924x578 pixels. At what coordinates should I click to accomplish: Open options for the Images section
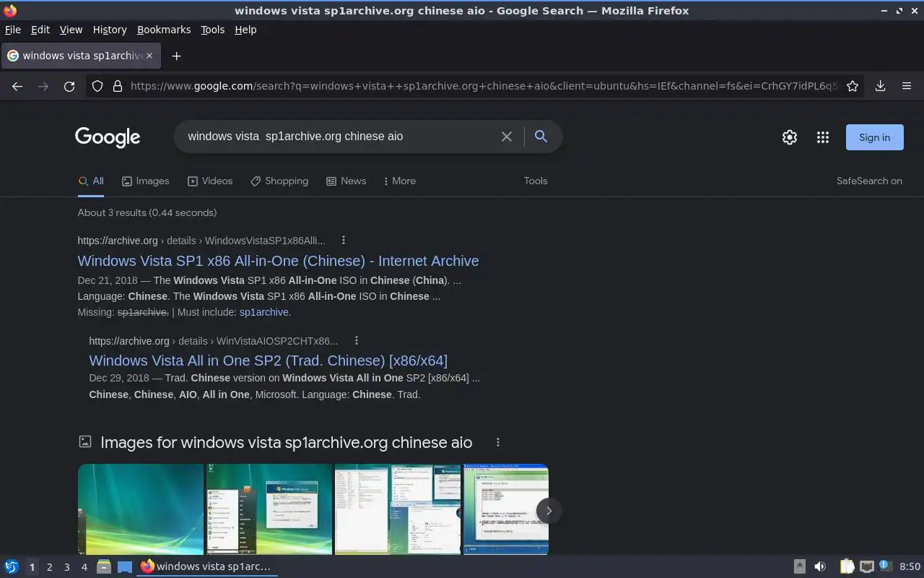click(497, 442)
